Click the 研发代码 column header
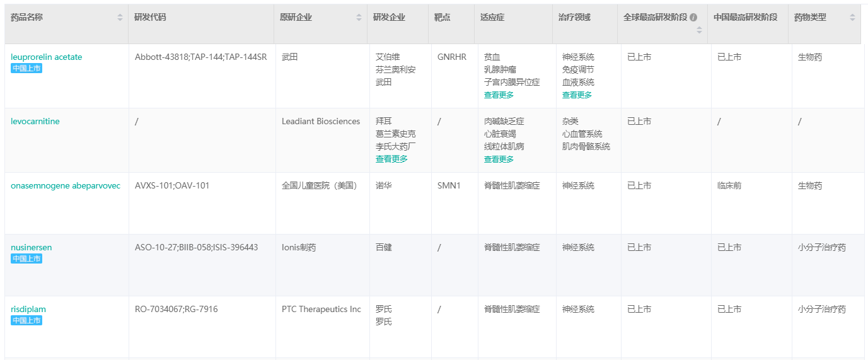The height and width of the screenshot is (360, 868). pyautogui.click(x=150, y=18)
